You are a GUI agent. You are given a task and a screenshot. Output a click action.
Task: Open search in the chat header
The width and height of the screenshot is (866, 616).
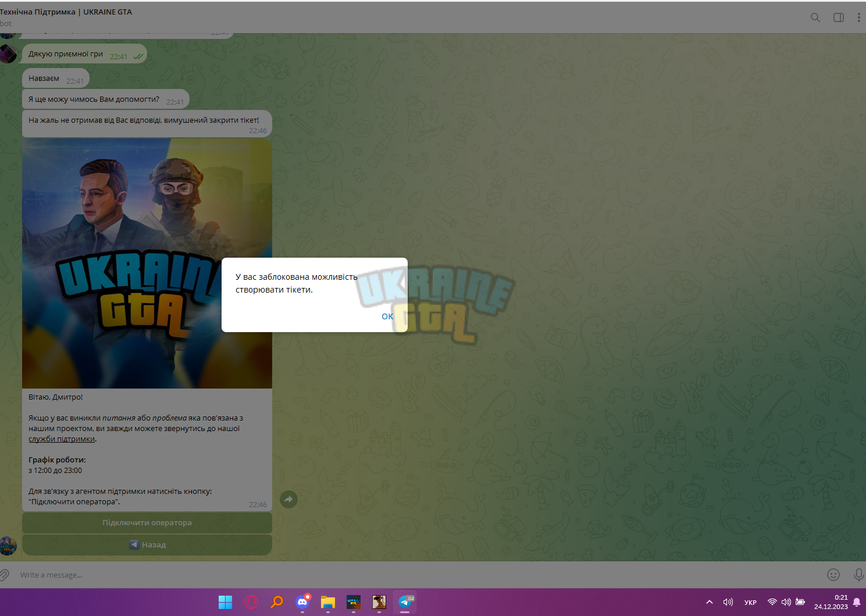tap(815, 17)
